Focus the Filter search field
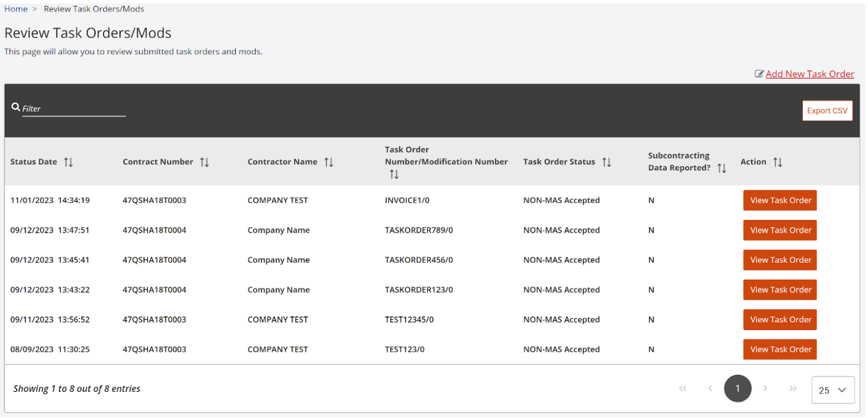 [74, 109]
